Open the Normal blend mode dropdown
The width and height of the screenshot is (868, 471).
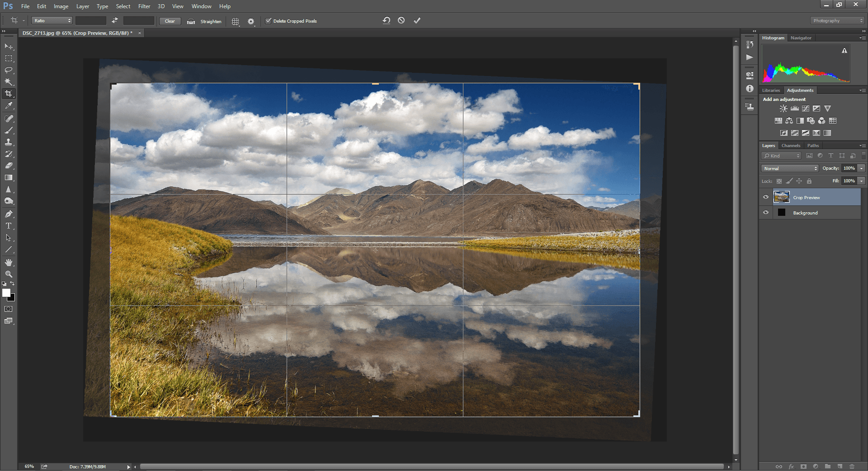pos(790,168)
